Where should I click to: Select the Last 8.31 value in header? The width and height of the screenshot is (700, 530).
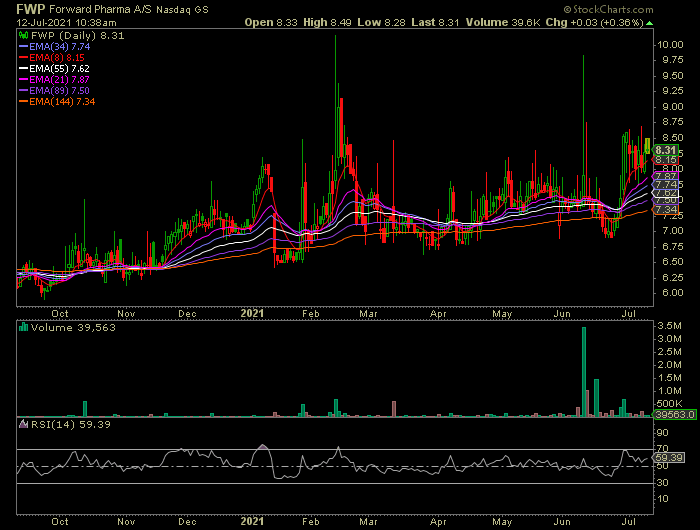click(x=435, y=22)
